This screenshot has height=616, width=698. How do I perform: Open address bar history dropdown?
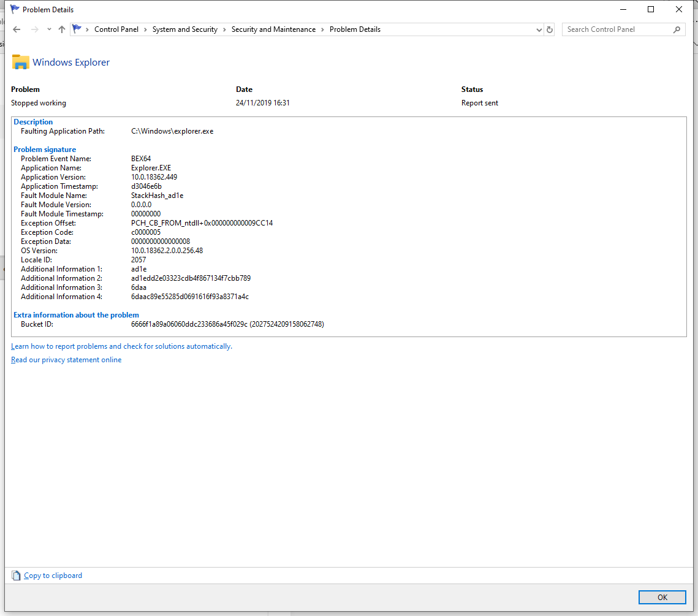click(x=539, y=30)
